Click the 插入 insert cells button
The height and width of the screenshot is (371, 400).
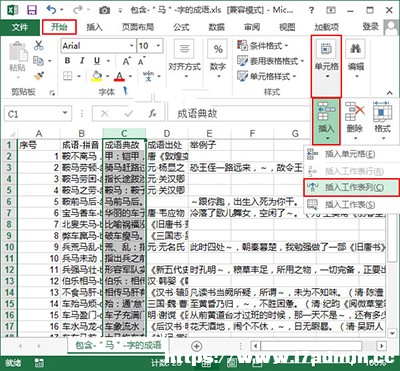coord(326,121)
